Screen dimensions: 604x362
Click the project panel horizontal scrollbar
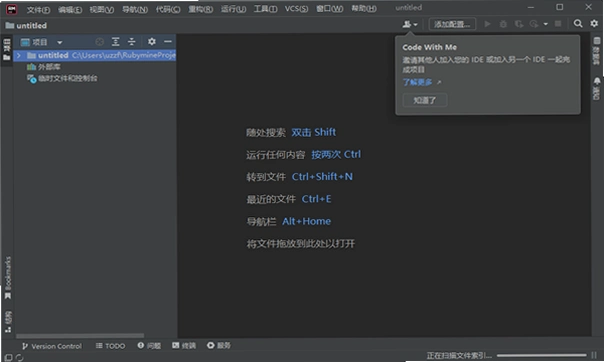click(80, 336)
